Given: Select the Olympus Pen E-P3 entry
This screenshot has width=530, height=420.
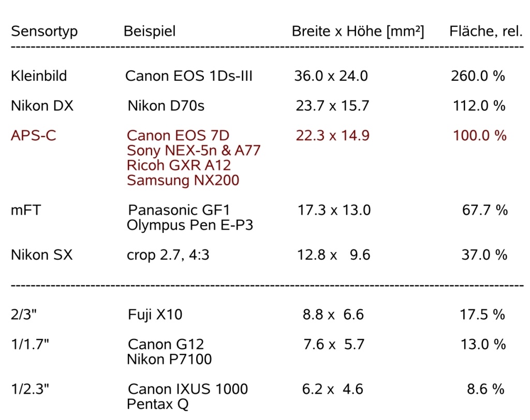Looking at the screenshot, I should (190, 226).
